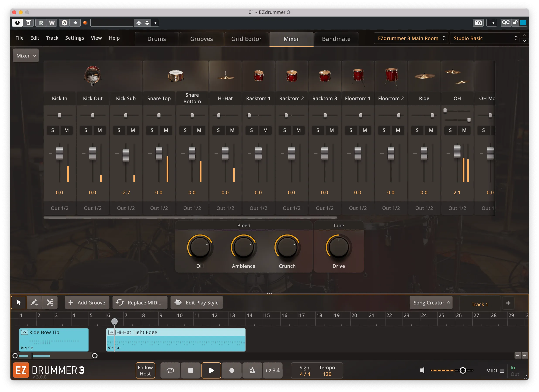
Task: Click the speaker volume icon
Action: [x=422, y=370]
